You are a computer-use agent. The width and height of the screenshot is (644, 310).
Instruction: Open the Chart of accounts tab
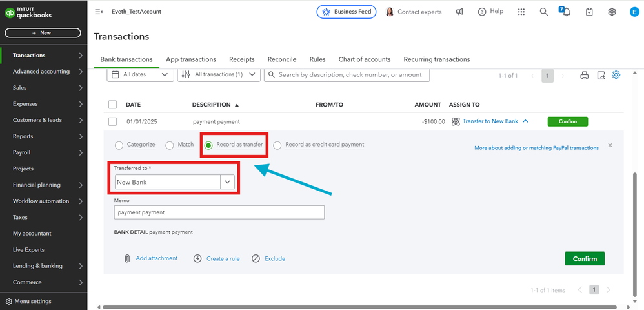365,59
